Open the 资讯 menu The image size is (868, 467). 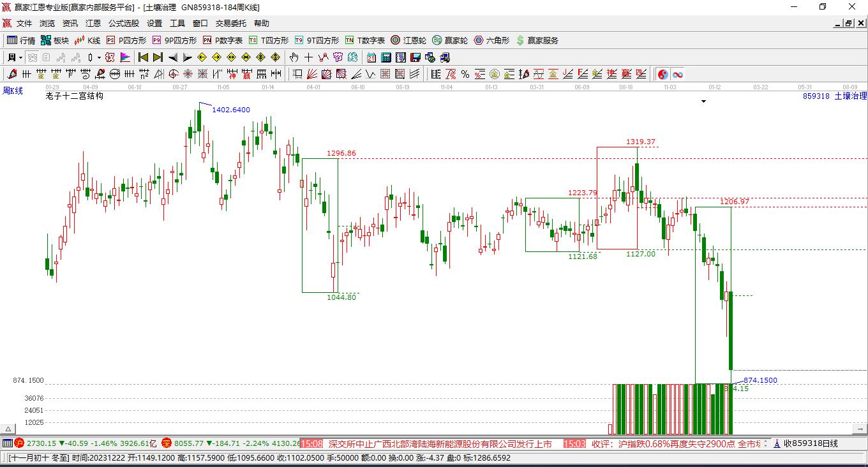pyautogui.click(x=70, y=24)
